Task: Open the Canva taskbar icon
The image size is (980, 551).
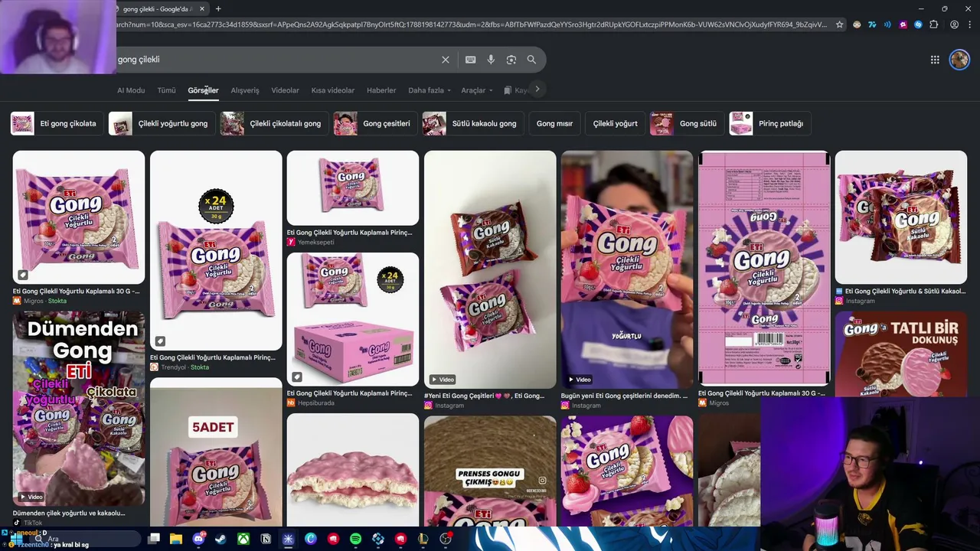Action: click(311, 539)
